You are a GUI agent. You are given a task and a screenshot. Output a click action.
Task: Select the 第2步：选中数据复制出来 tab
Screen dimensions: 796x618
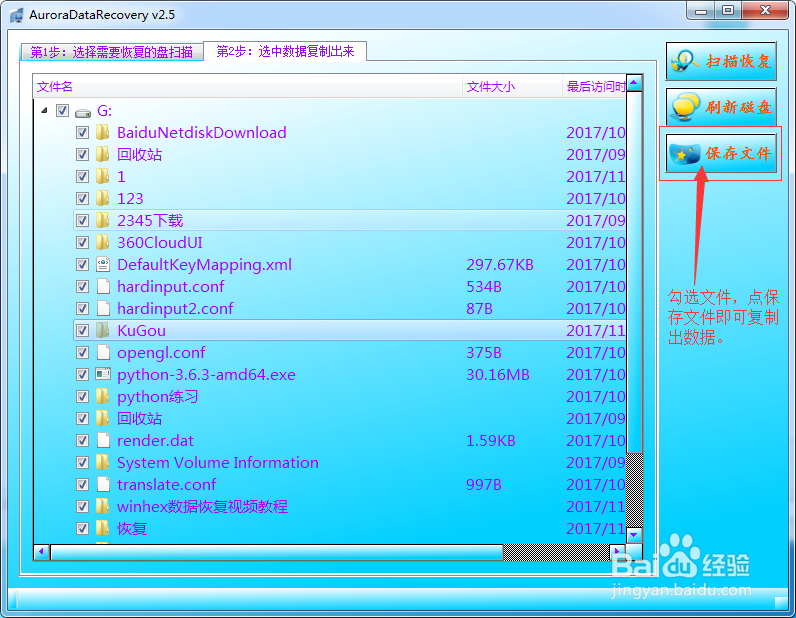pyautogui.click(x=285, y=51)
